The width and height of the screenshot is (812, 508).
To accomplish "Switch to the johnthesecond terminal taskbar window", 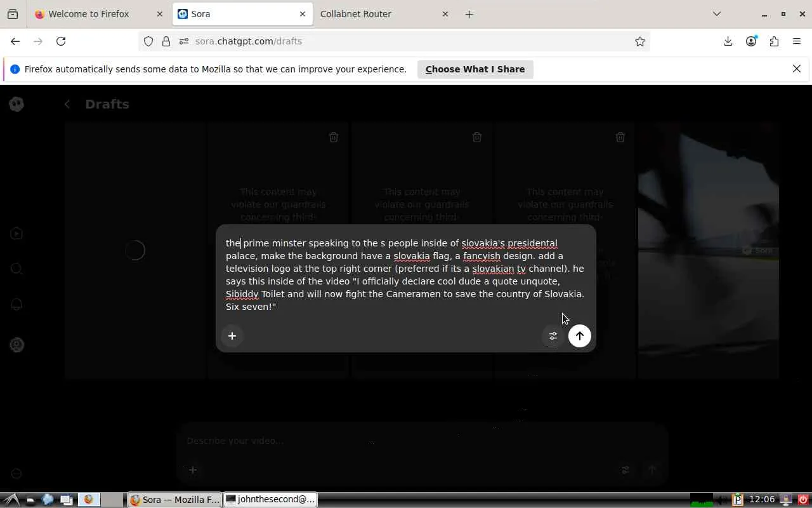I will 270,500.
